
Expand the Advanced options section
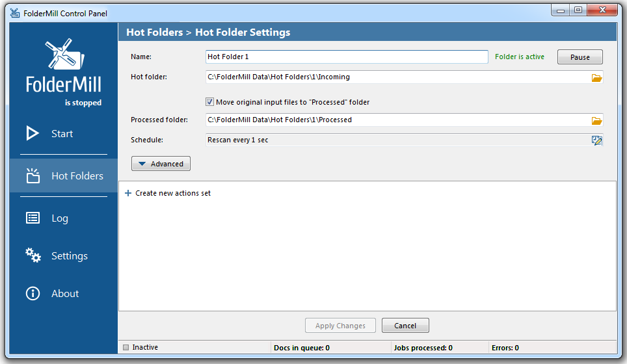coord(161,163)
